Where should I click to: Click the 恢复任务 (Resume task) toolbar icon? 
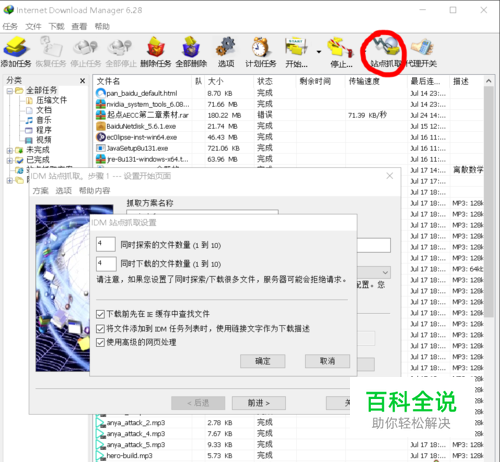pyautogui.click(x=51, y=52)
